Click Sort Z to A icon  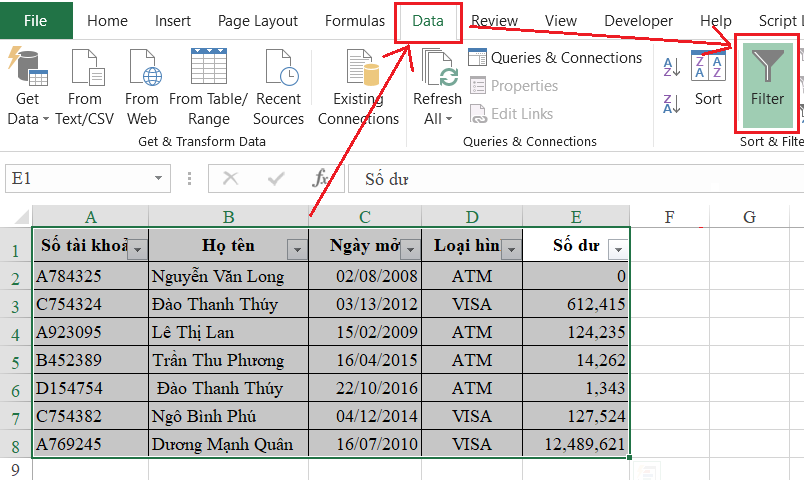point(672,101)
